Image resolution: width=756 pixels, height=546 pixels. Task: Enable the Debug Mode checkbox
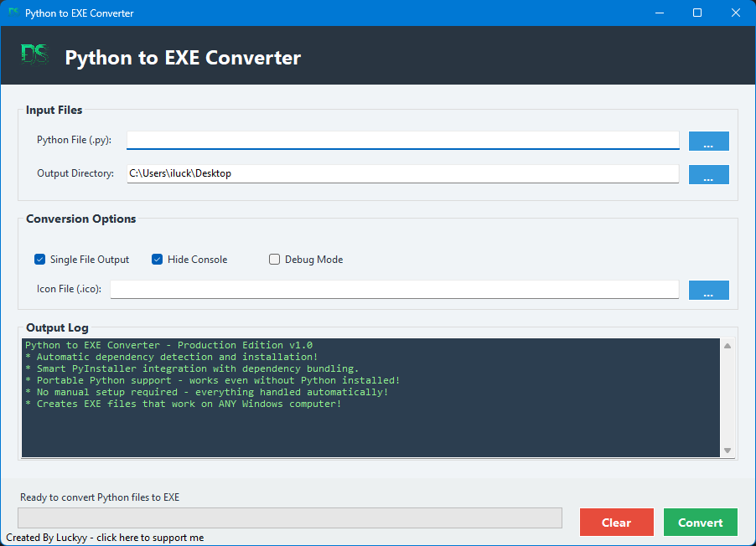[x=274, y=260]
